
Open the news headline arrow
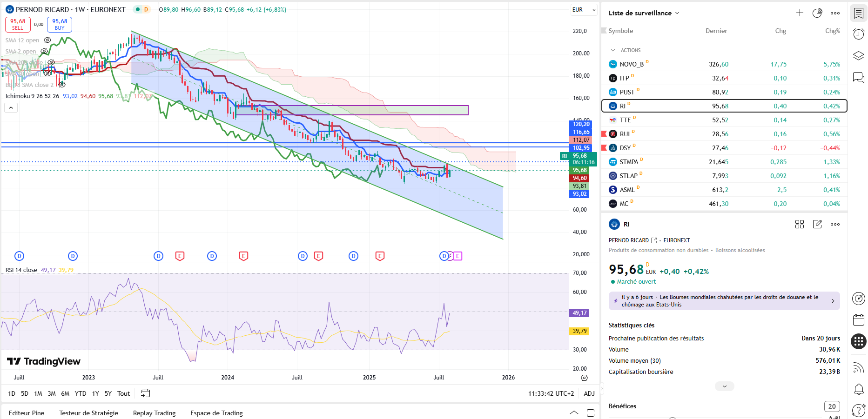(x=833, y=301)
